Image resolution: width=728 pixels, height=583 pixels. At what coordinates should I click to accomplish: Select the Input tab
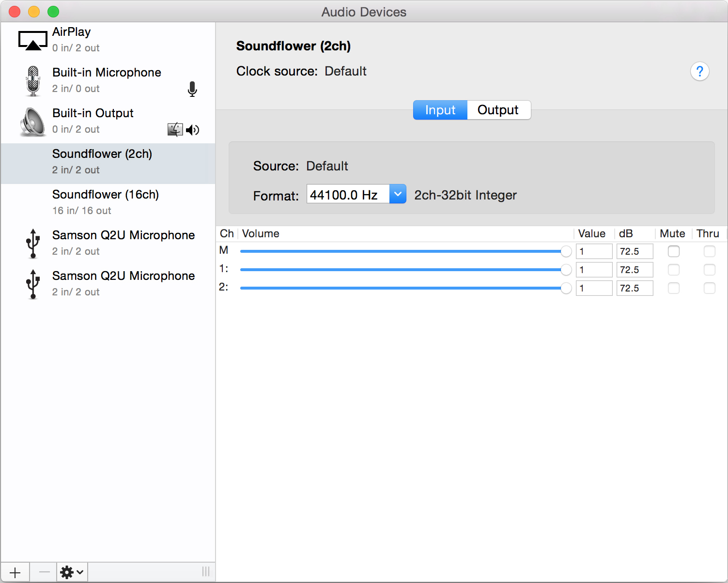tap(440, 110)
